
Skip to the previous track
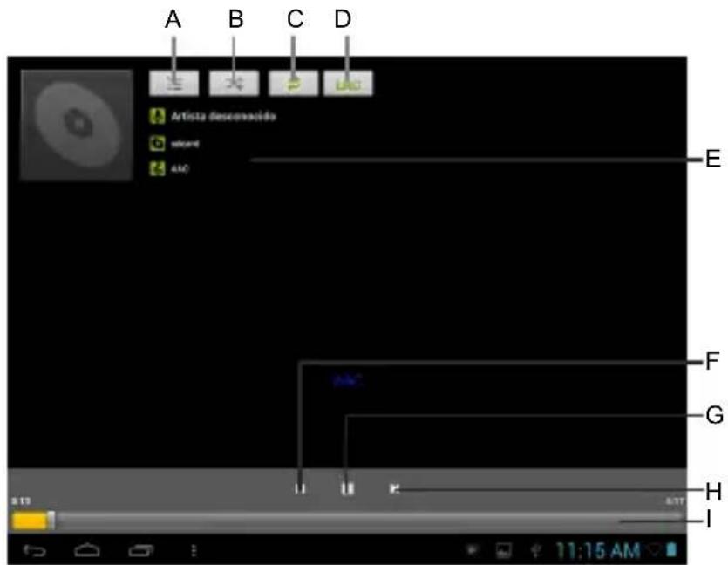[x=300, y=488]
